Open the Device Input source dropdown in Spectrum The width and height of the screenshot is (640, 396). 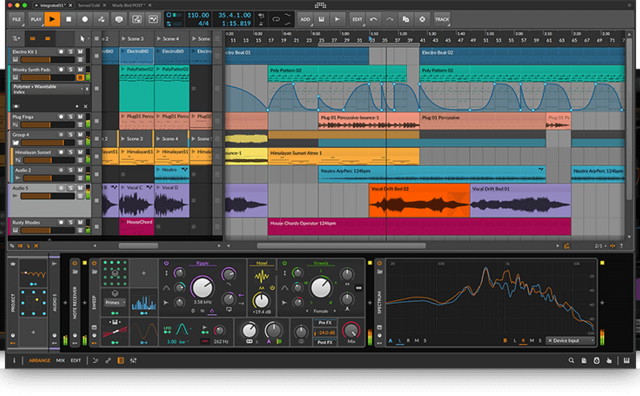(x=570, y=340)
